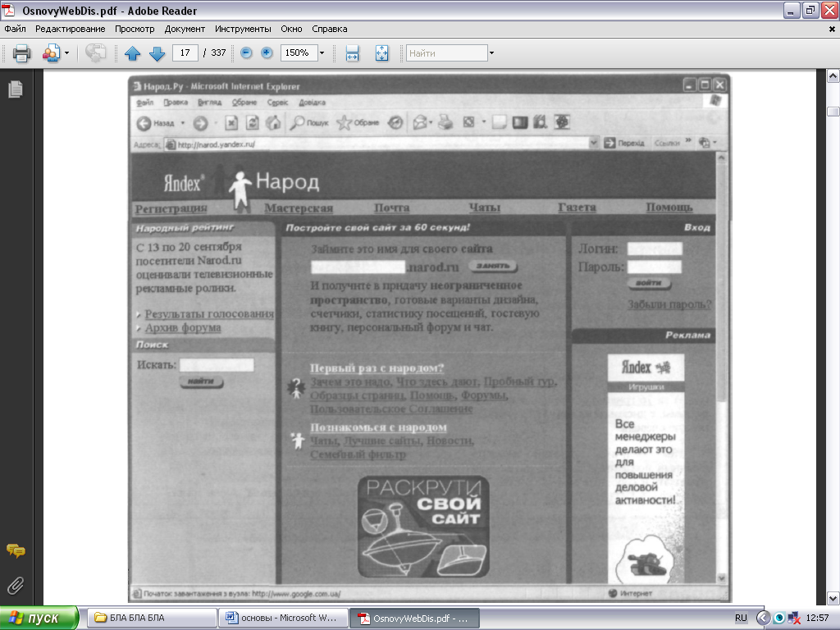Zoom out using the minus button

pyautogui.click(x=246, y=52)
